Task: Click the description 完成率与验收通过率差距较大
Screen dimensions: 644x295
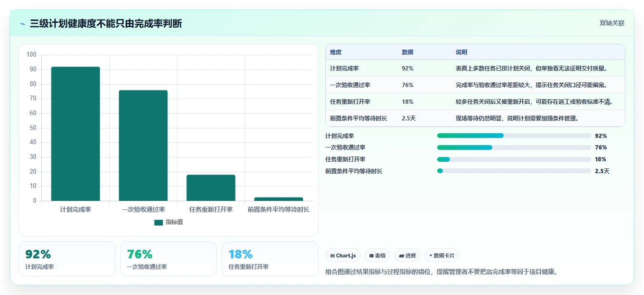Action: pyautogui.click(x=533, y=85)
